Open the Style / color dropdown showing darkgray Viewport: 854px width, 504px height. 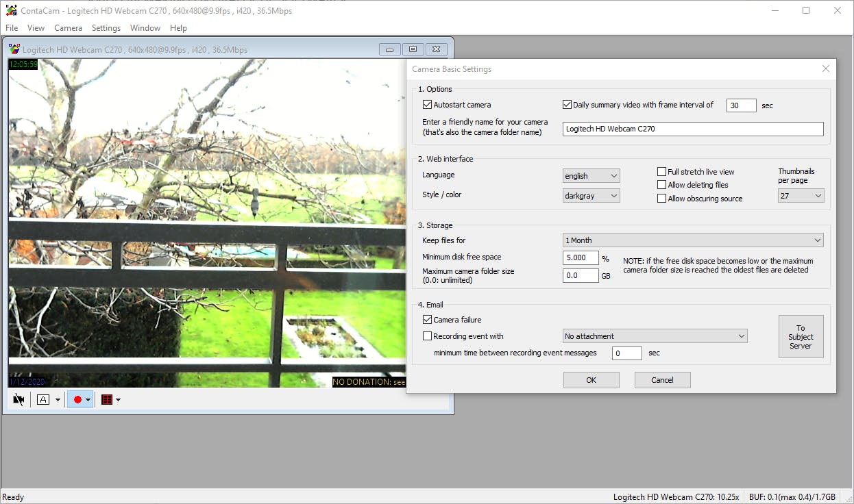click(591, 196)
